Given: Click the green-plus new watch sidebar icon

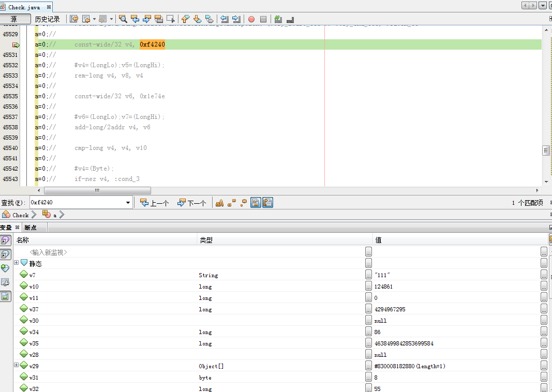Looking at the screenshot, I should (5, 268).
